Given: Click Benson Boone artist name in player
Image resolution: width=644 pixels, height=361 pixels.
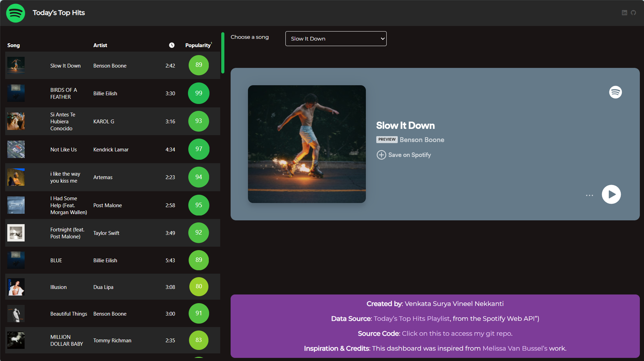Looking at the screenshot, I should coord(422,140).
